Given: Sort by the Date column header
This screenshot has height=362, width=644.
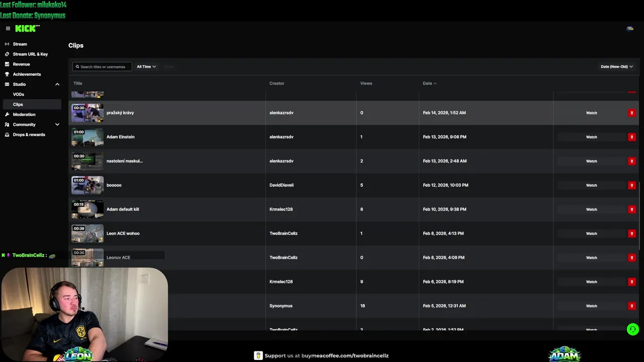Looking at the screenshot, I should pos(430,83).
